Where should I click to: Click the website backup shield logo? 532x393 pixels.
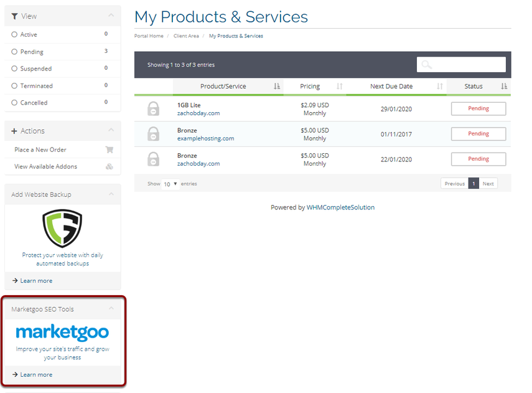point(62,228)
